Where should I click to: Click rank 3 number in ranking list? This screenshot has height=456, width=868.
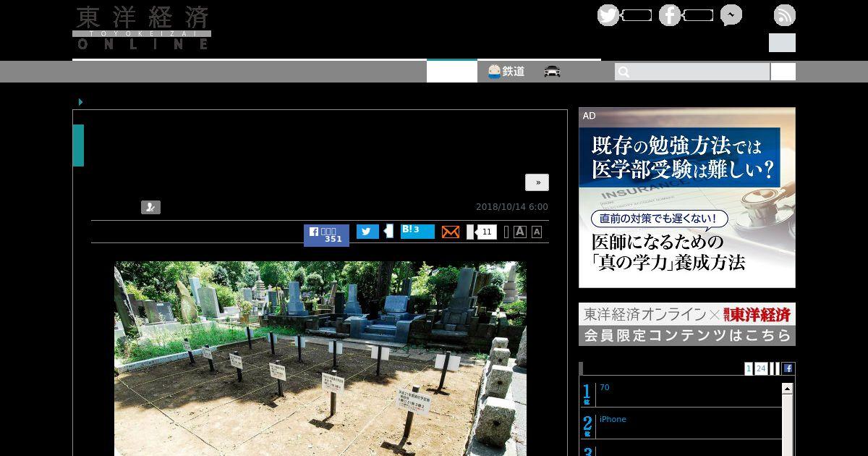pos(587,452)
